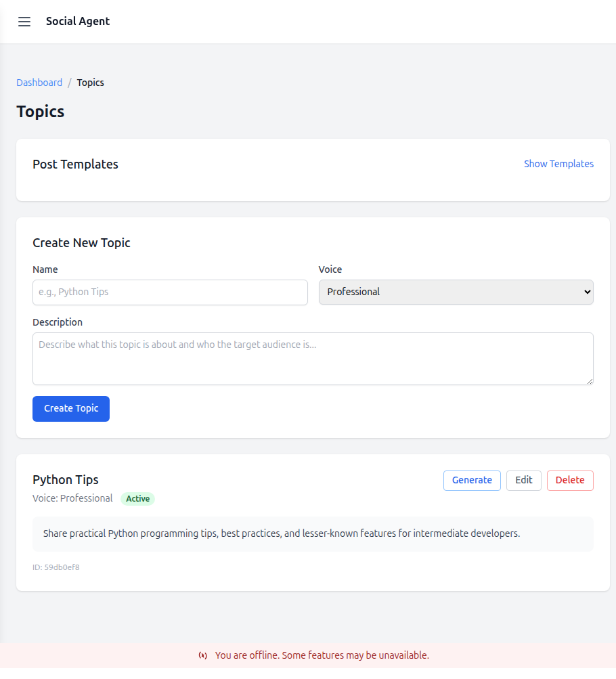
Task: Generate posts for Python Tips topic
Action: (472, 480)
